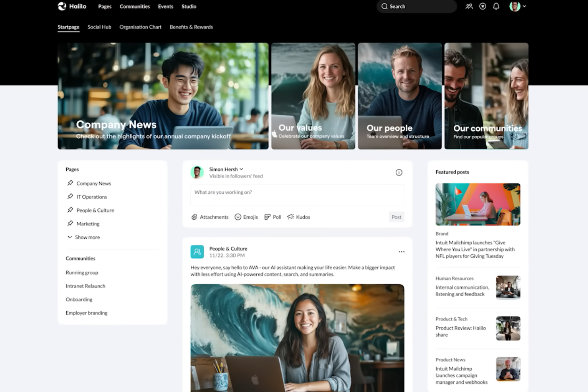The image size is (588, 392).
Task: Open the Running group community link
Action: tap(82, 272)
